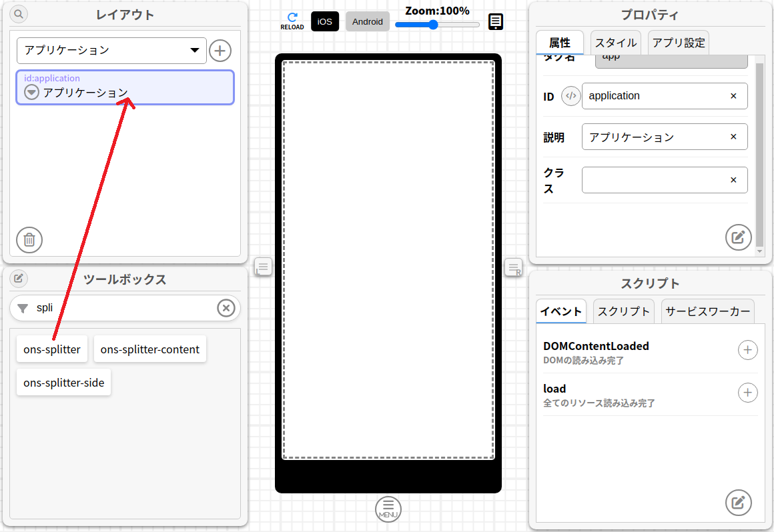This screenshot has height=532, width=774.
Task: Click the trash icon in layout panel
Action: point(29,240)
